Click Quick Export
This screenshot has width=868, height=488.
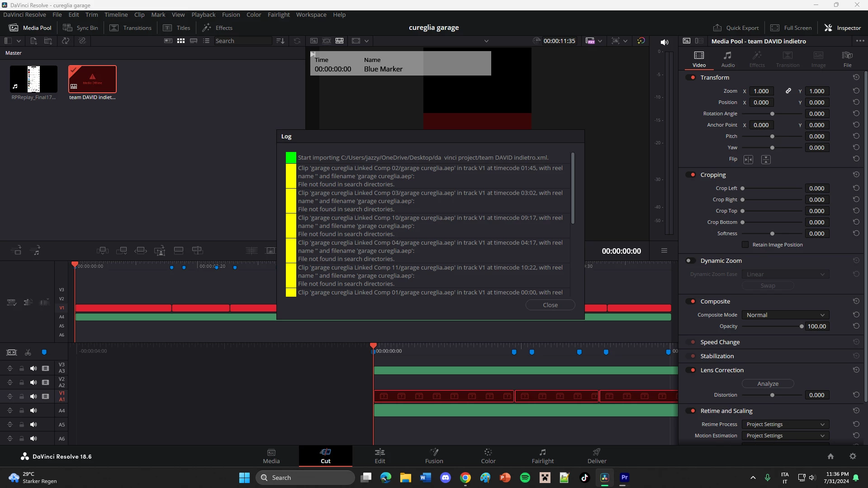coord(736,28)
